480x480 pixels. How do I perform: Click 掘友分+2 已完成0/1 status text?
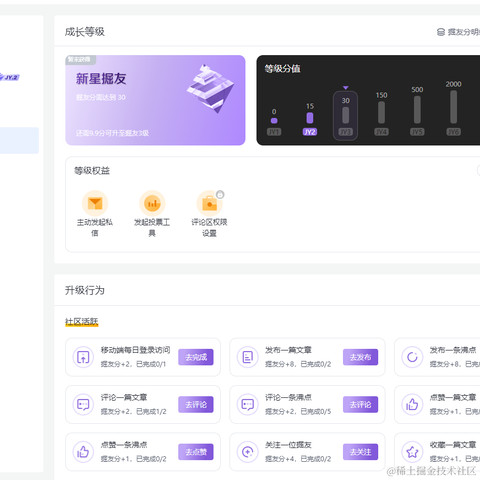pyautogui.click(x=133, y=364)
